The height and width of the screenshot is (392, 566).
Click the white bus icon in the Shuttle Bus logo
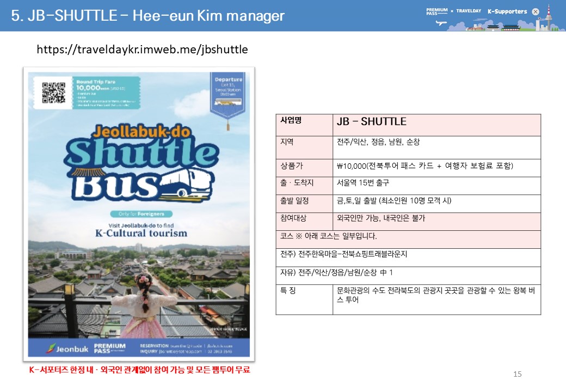[187, 183]
